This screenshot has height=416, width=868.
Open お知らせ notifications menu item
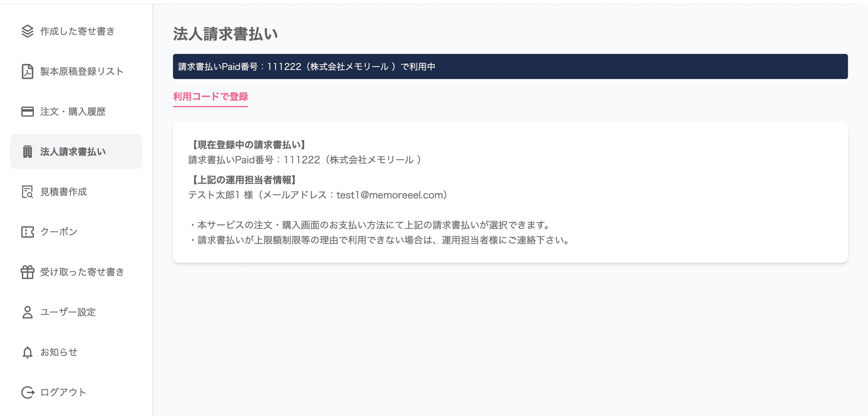76,352
